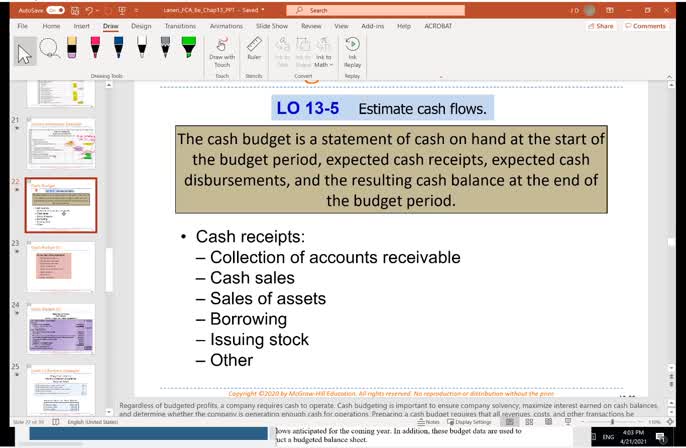Choose the gray pencil tool
Screen dimensions: 686x448
(x=165, y=47)
